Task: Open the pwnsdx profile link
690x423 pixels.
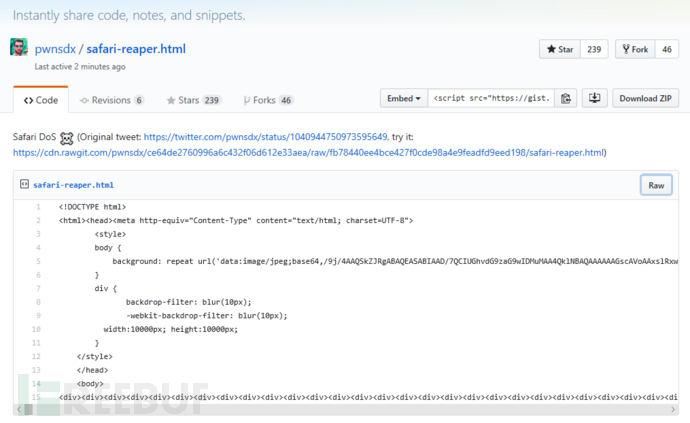Action: [x=55, y=49]
